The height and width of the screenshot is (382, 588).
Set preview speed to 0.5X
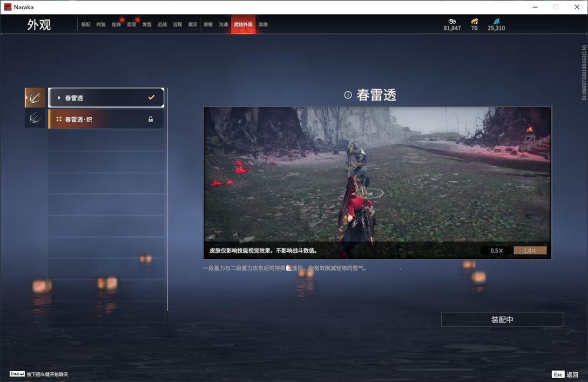[x=497, y=251]
